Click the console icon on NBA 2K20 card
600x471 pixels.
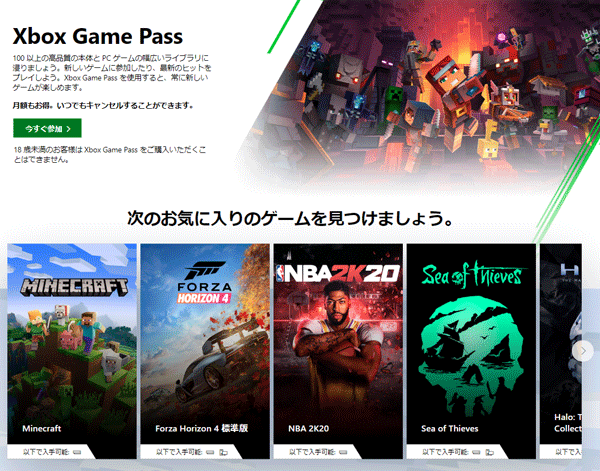[x=344, y=452]
